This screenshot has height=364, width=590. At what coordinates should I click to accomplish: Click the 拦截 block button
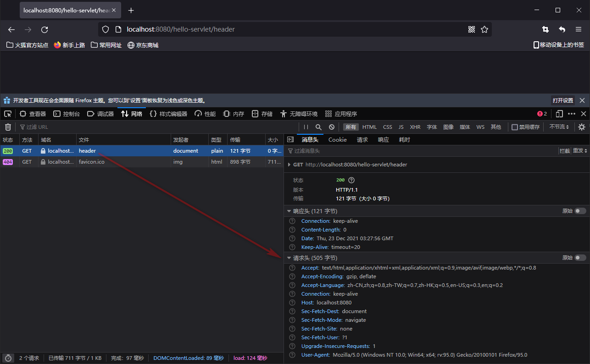(564, 150)
